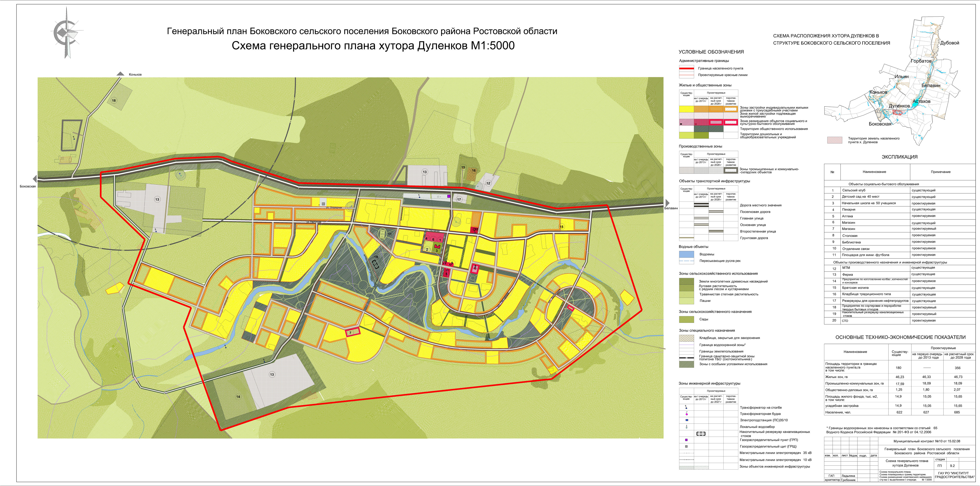Click the transformer-on-pole symbol in the legend
This screenshot has width=980, height=486.
coord(686,407)
